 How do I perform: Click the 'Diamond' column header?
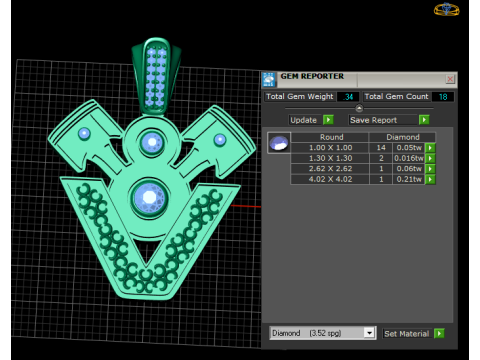403,137
